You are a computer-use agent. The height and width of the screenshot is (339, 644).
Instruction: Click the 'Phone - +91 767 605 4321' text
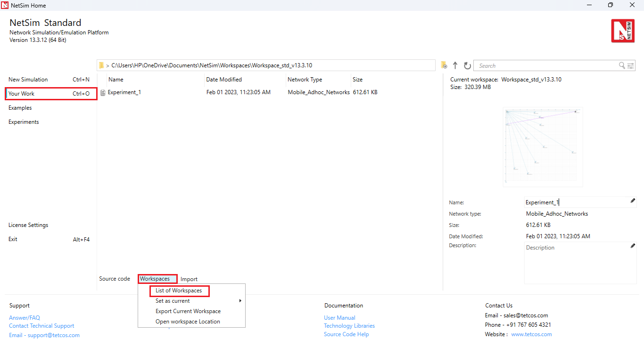point(518,325)
